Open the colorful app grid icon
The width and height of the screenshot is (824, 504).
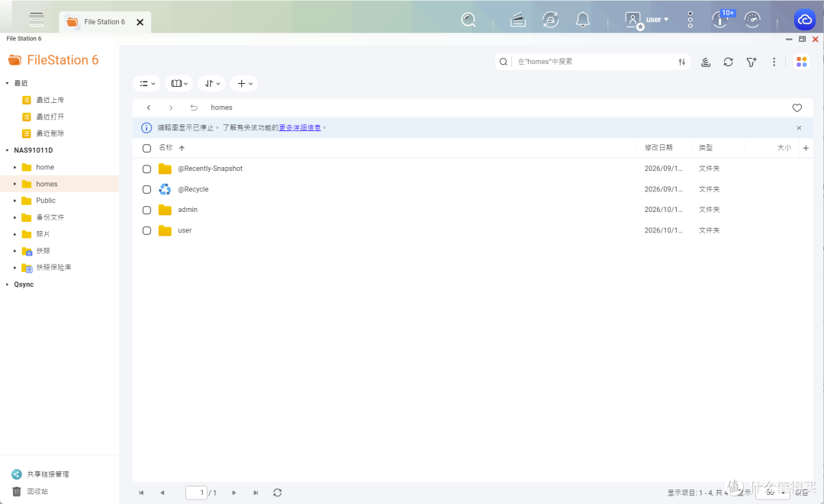point(801,62)
